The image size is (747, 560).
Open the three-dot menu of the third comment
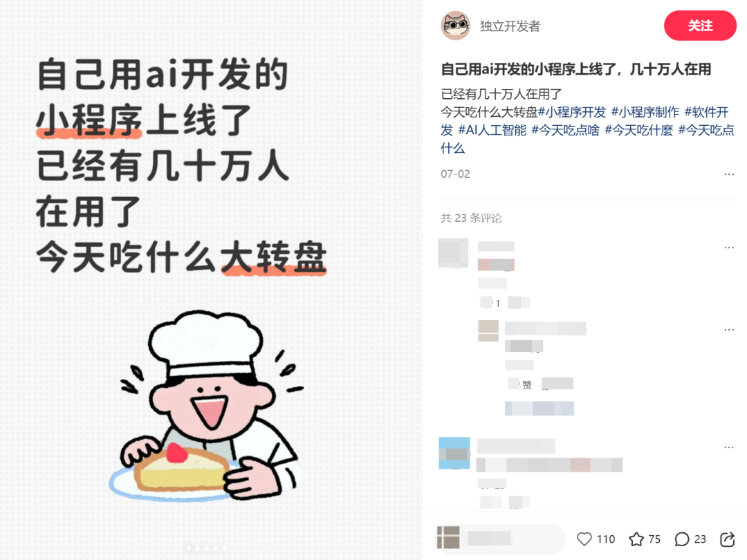click(729, 447)
